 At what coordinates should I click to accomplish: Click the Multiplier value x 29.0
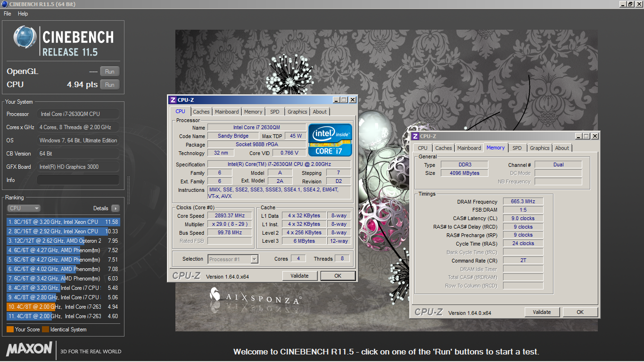pos(231,224)
